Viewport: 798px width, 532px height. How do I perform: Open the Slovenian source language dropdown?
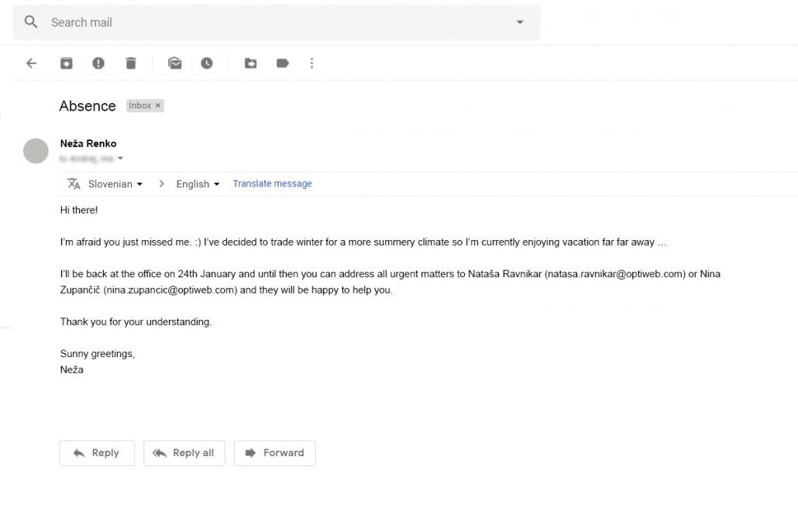pos(115,184)
